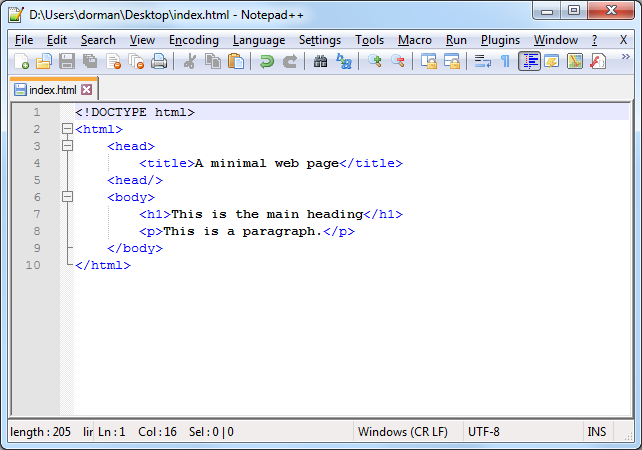
Task: Close the current file via toolbar Close icon
Action: [x=113, y=61]
